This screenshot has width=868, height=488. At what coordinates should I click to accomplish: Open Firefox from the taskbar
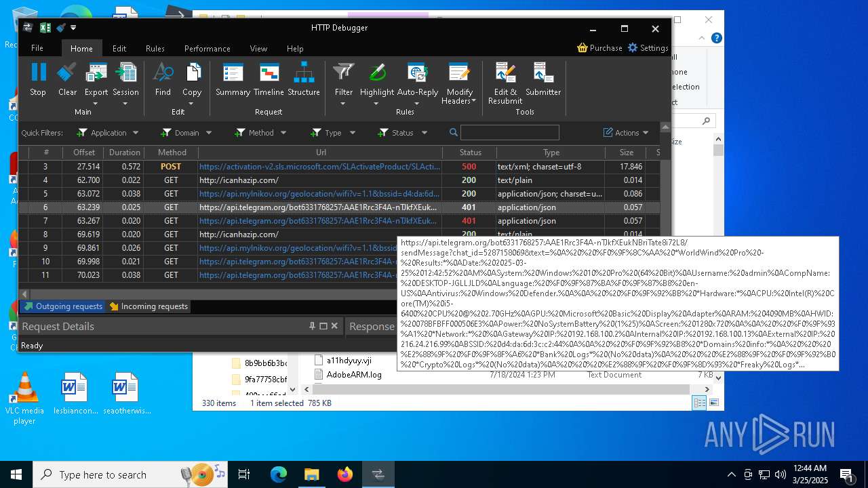point(345,474)
